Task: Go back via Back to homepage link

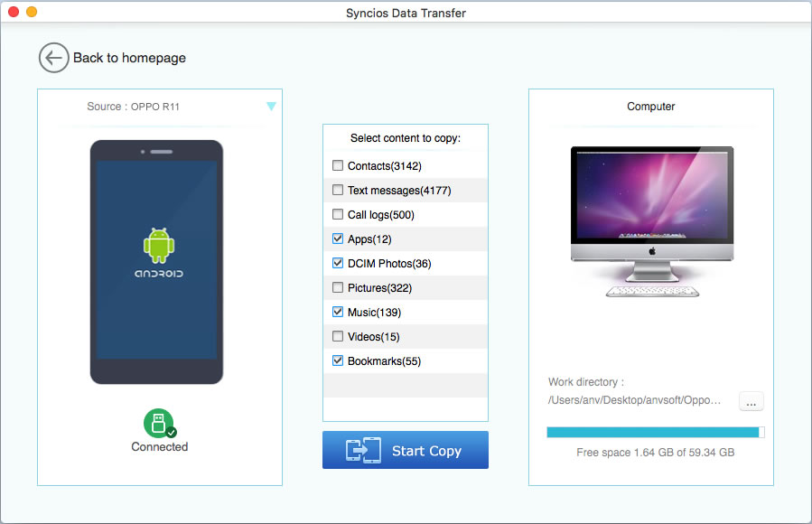Action: tap(129, 58)
